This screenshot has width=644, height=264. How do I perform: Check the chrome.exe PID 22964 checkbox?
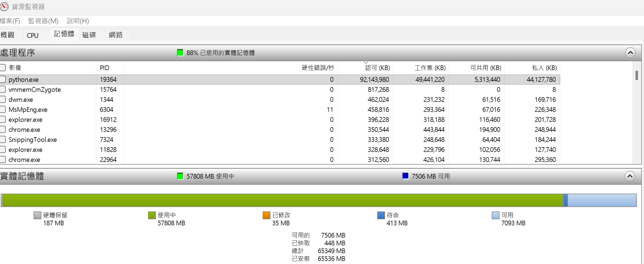pos(3,159)
